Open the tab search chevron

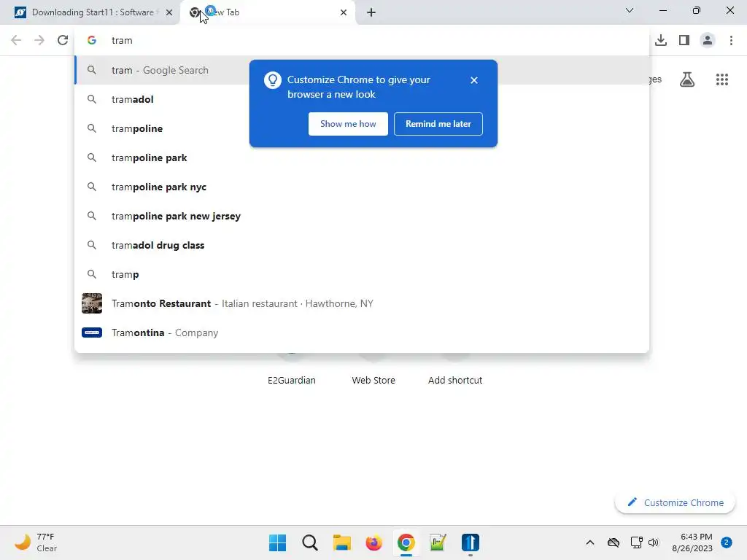click(x=630, y=10)
